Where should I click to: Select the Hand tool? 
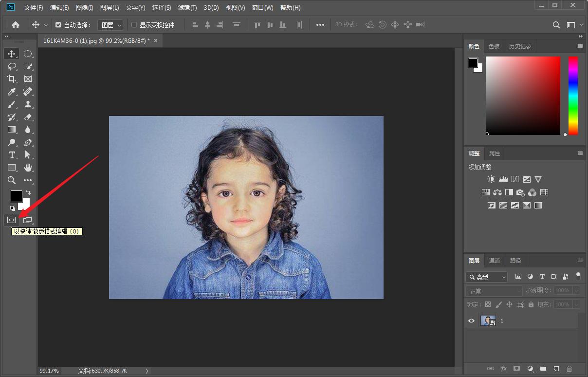coord(28,168)
